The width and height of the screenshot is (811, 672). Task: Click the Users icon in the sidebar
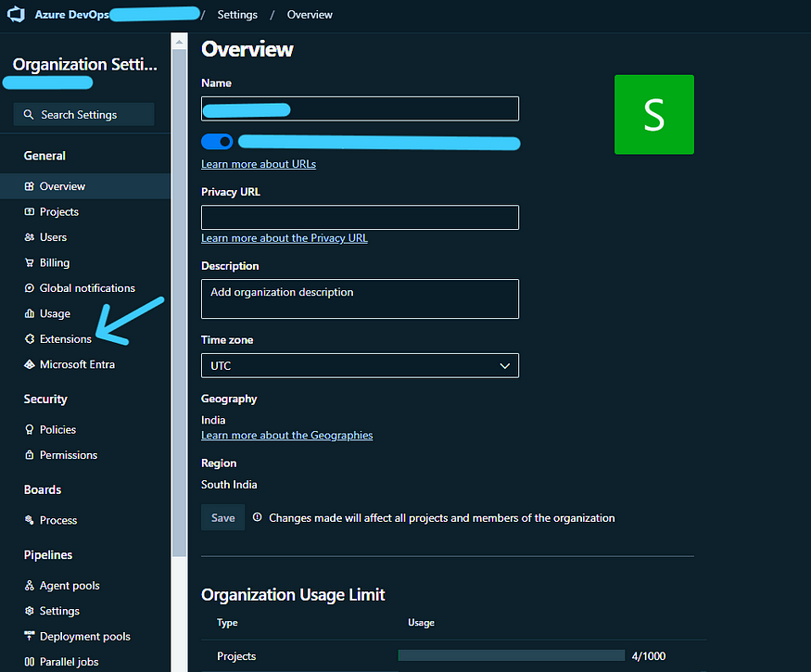29,237
